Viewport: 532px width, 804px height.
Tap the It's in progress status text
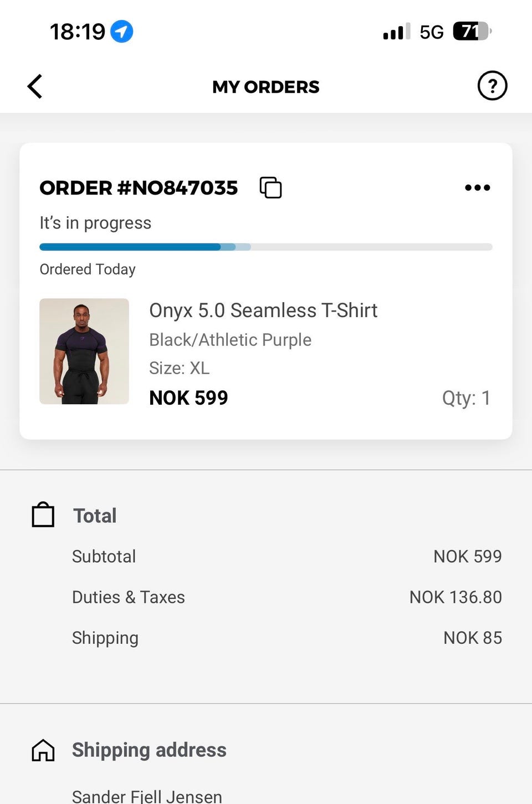[x=95, y=223]
